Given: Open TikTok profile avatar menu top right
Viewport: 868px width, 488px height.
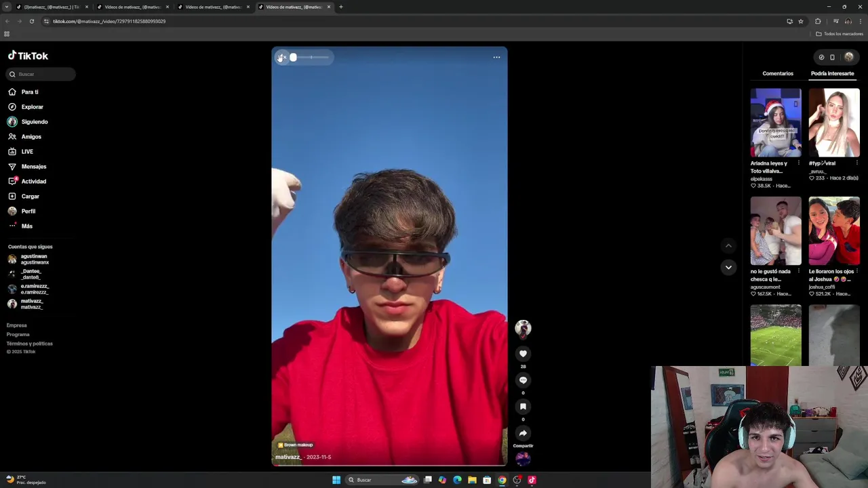Looking at the screenshot, I should click(849, 57).
